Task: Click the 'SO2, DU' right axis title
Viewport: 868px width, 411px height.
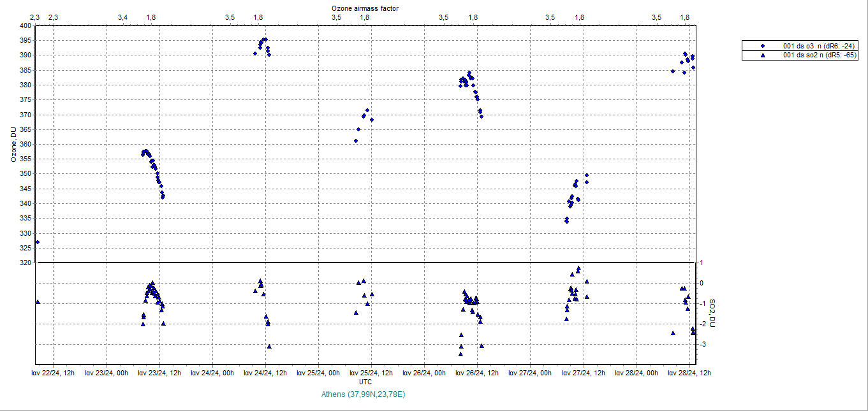Action: coord(712,314)
